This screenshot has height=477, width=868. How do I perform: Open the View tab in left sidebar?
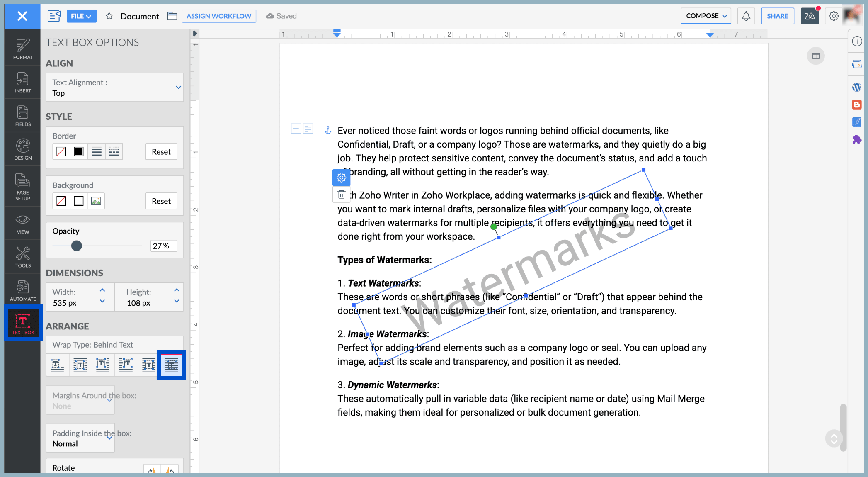(22, 224)
